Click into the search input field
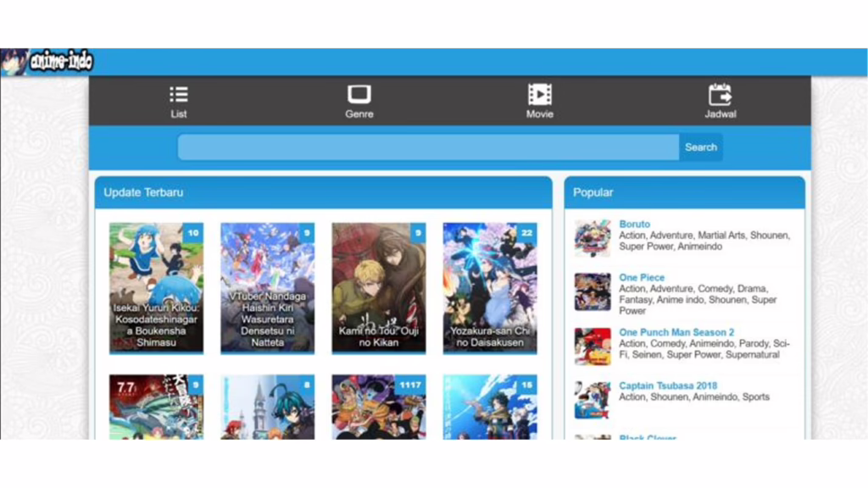Viewport: 868px width, 488px height. pyautogui.click(x=428, y=147)
